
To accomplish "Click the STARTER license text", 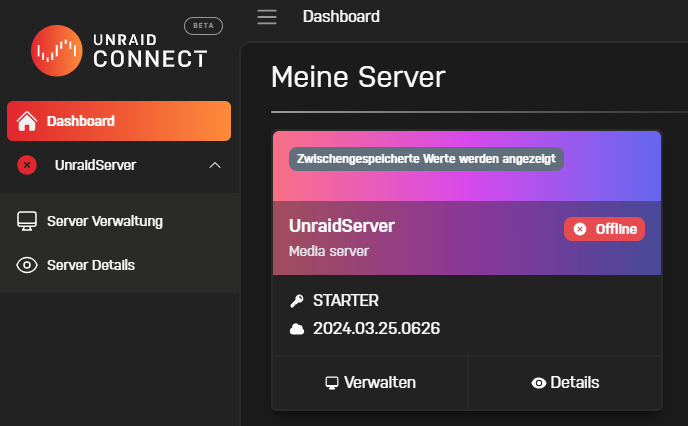I will pos(346,301).
